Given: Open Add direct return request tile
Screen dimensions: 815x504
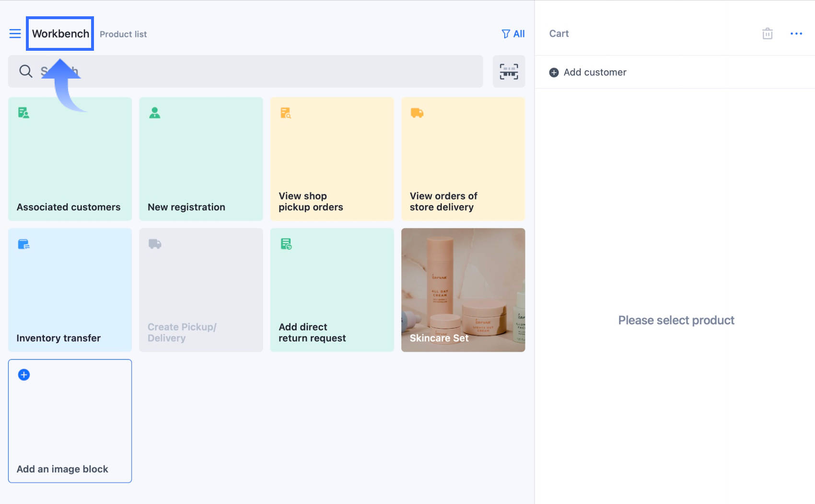Looking at the screenshot, I should 332,290.
